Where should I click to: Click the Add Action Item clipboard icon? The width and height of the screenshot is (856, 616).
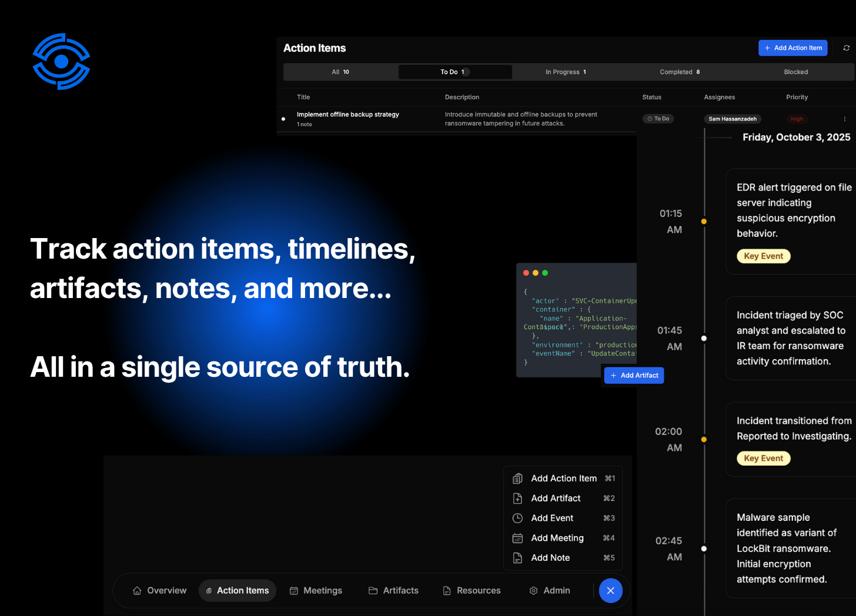(x=517, y=478)
